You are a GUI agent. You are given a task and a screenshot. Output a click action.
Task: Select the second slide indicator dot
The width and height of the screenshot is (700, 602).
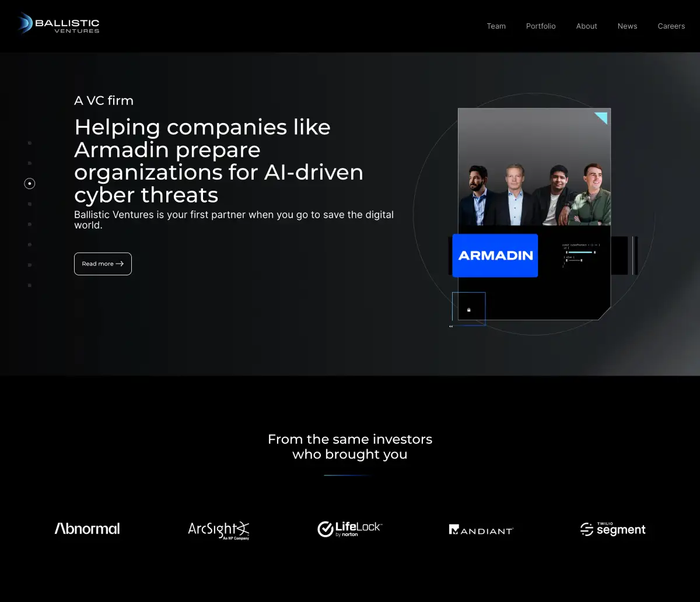pyautogui.click(x=30, y=163)
